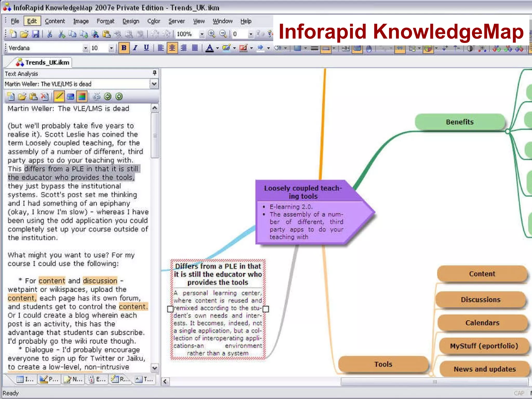Delete text using red X document icon

pyautogui.click(x=45, y=97)
